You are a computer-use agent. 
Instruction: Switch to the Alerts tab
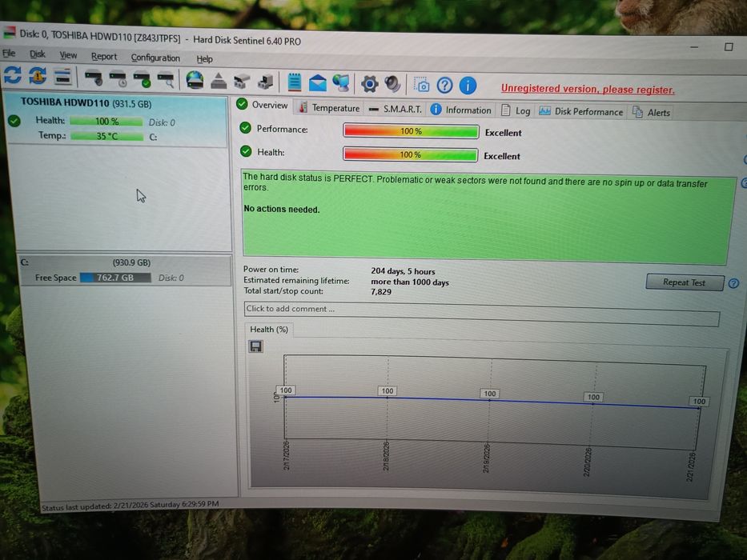click(651, 112)
